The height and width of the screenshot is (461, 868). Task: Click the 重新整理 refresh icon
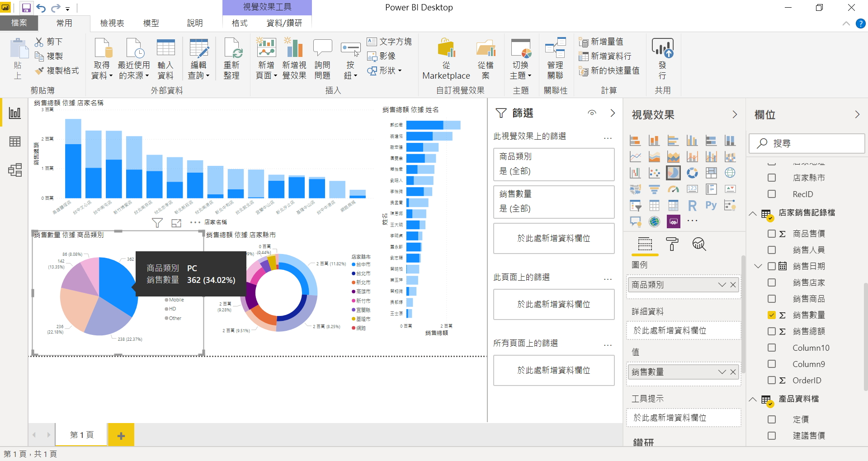click(x=231, y=59)
